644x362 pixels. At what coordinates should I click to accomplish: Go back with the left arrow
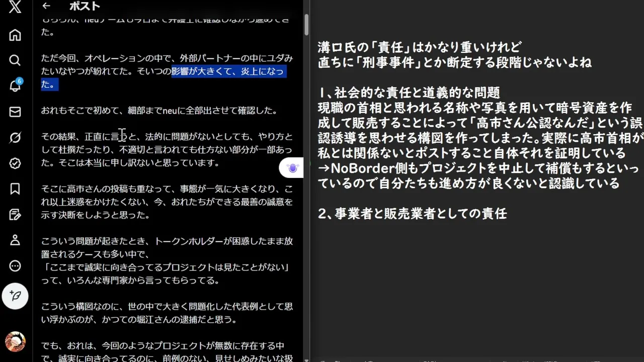(46, 6)
